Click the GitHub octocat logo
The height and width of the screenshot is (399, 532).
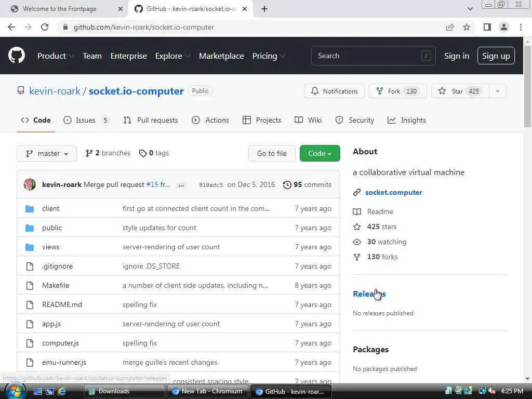click(16, 56)
